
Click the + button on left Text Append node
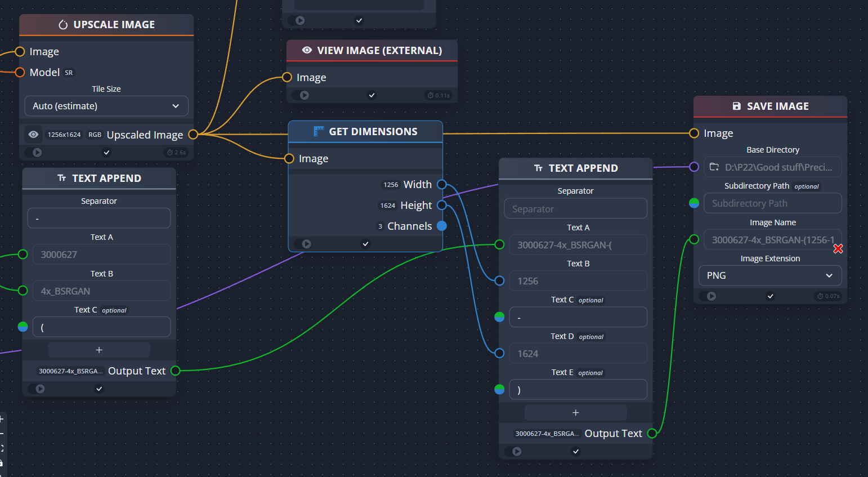[99, 350]
